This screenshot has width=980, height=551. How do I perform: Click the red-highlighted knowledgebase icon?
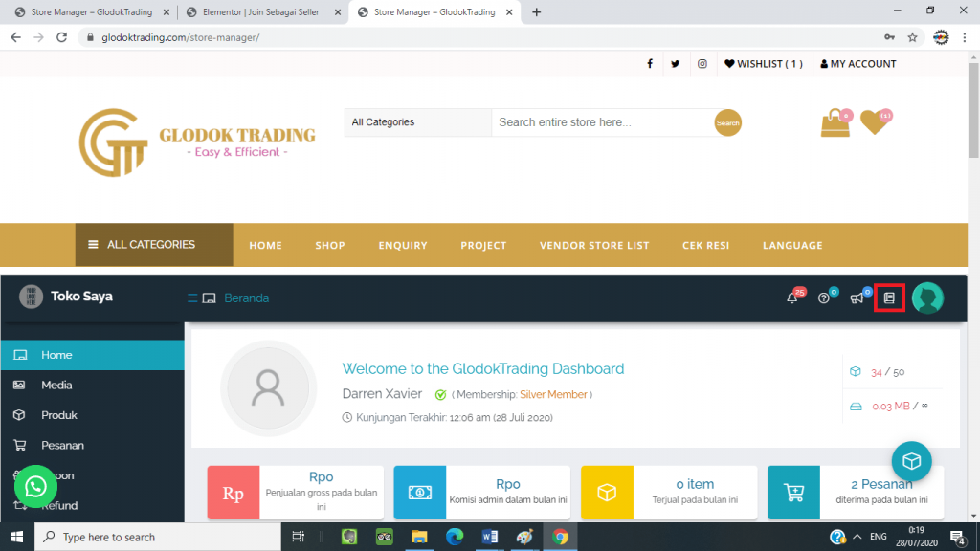(x=889, y=298)
